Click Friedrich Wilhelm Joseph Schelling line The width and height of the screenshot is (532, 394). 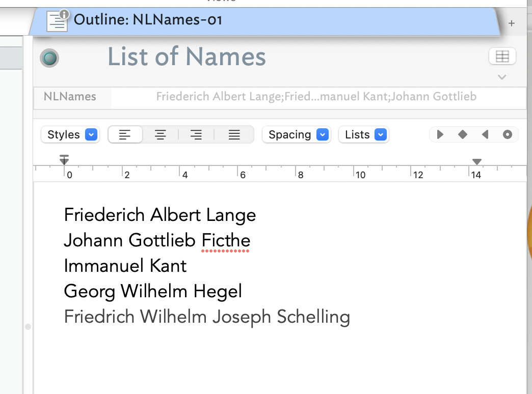(207, 317)
